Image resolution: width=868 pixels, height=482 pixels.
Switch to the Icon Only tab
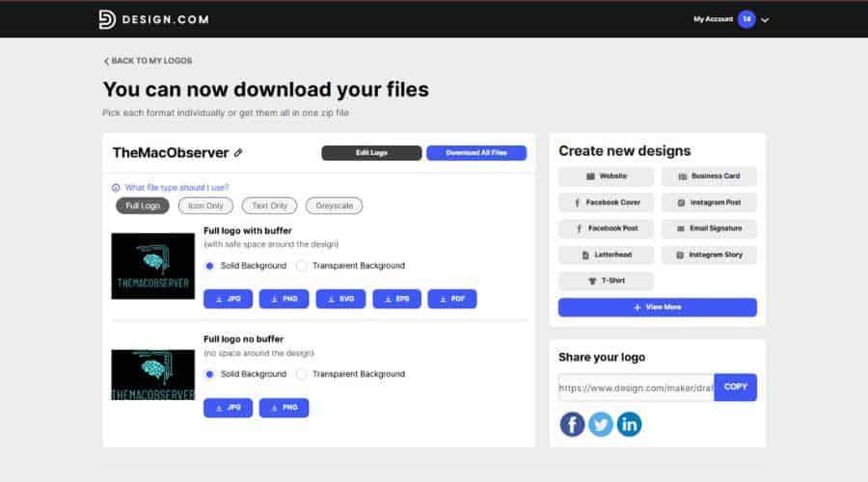point(205,206)
